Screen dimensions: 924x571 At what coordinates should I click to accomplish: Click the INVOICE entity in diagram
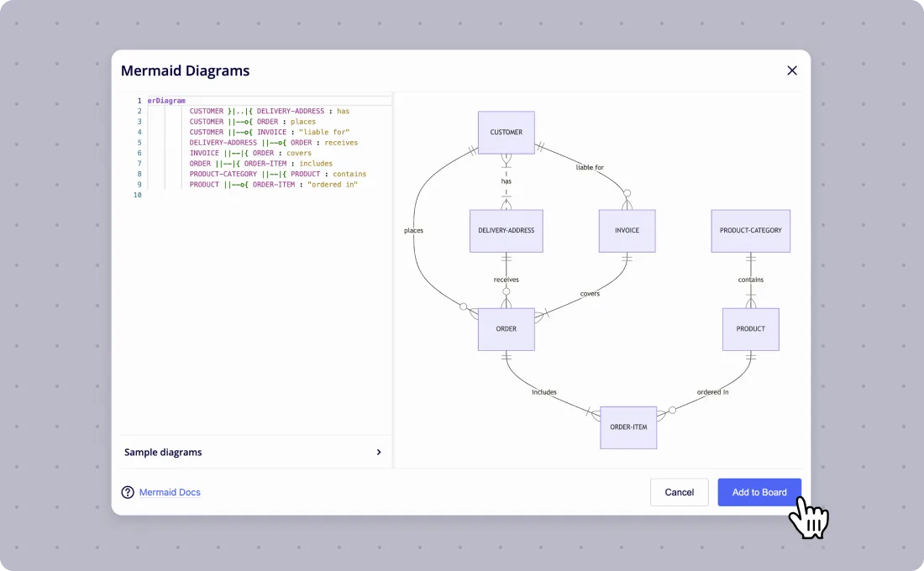click(x=627, y=230)
